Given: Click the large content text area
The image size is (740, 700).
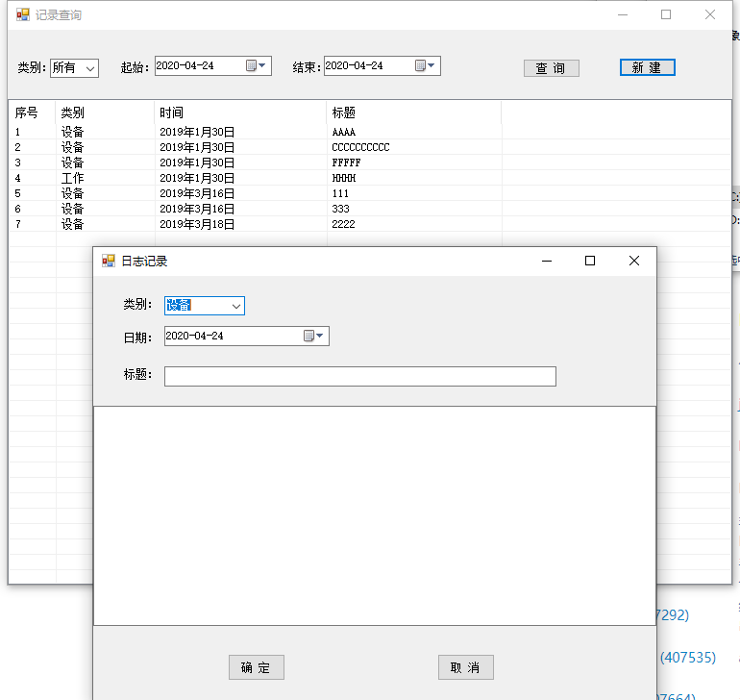Looking at the screenshot, I should (x=375, y=515).
